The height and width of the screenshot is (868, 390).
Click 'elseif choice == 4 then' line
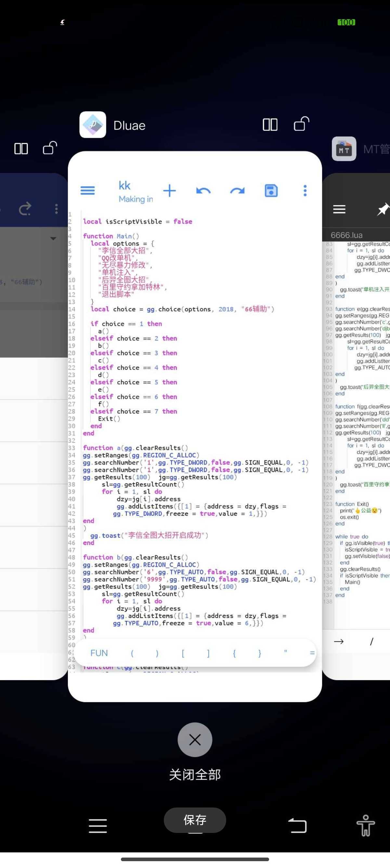134,367
